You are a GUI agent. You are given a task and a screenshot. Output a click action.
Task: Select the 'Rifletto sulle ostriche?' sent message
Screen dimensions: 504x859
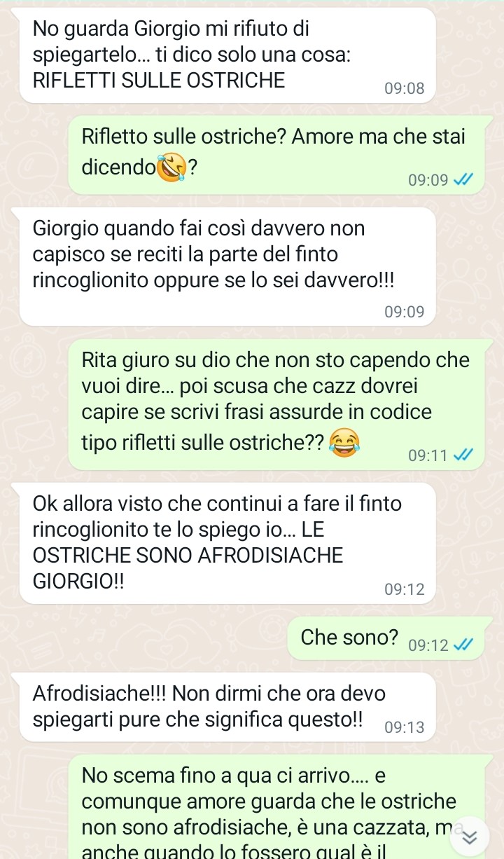[x=276, y=153]
